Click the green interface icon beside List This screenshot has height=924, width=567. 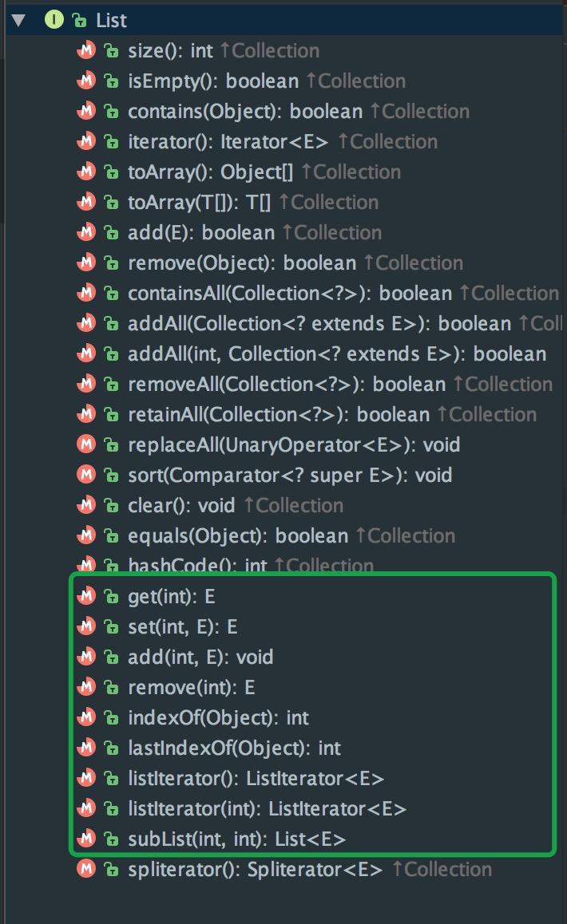click(54, 20)
